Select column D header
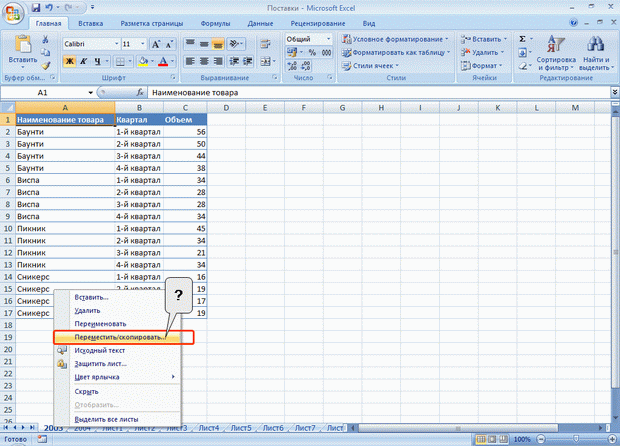 click(x=226, y=108)
